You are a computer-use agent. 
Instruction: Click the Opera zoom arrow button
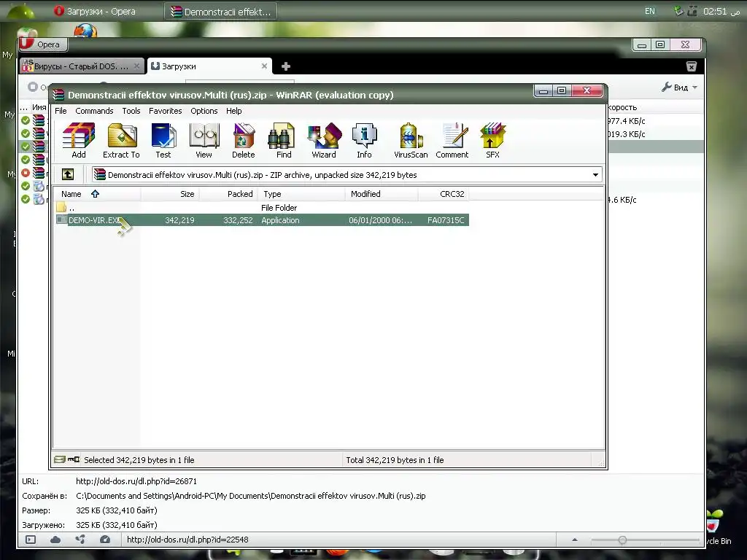click(x=575, y=540)
